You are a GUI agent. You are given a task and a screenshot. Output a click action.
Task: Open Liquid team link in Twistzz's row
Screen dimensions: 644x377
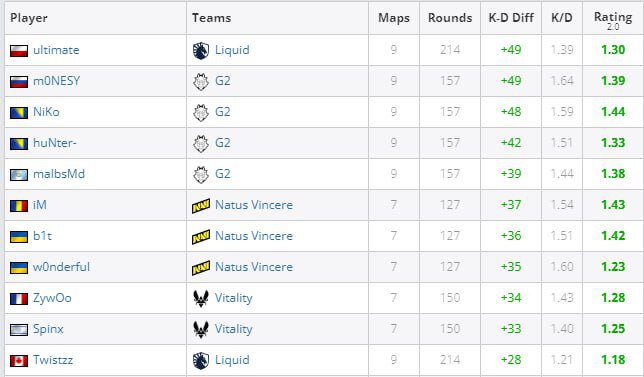232,360
